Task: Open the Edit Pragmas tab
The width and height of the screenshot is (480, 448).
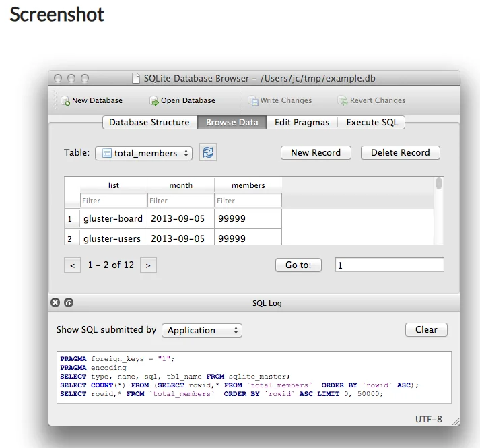Action: click(302, 122)
